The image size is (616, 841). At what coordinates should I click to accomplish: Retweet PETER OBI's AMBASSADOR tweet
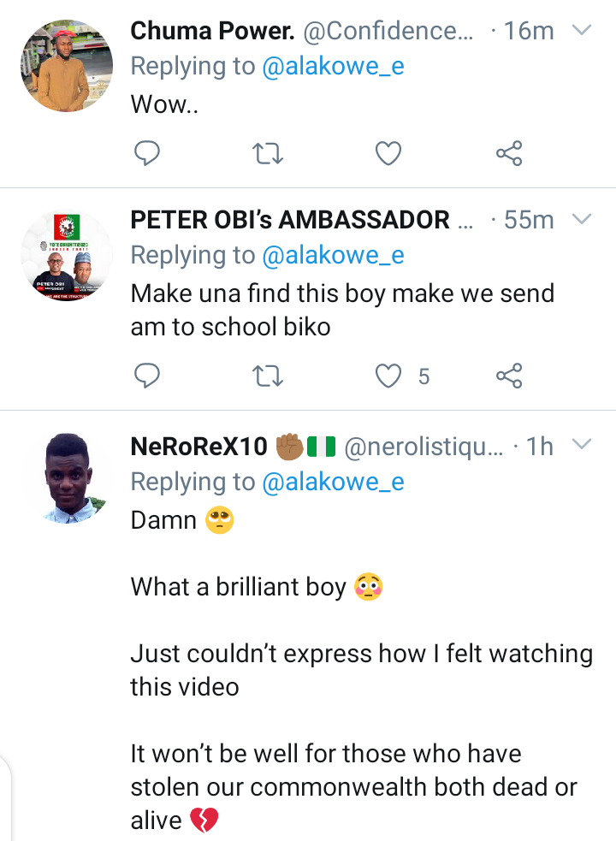click(x=269, y=376)
